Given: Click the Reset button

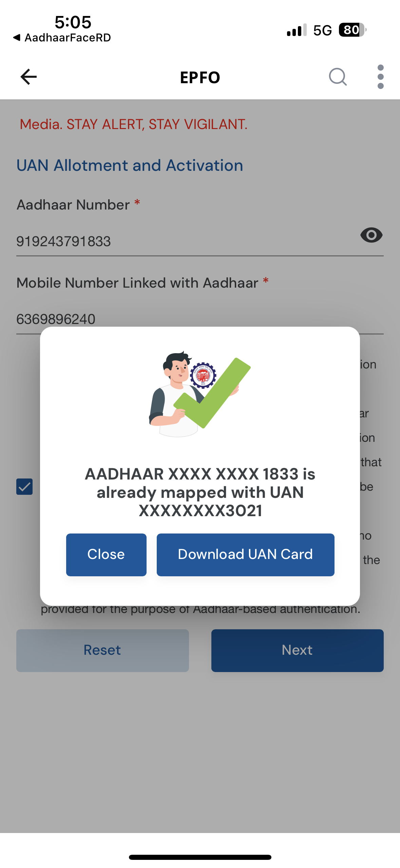Looking at the screenshot, I should click(102, 650).
